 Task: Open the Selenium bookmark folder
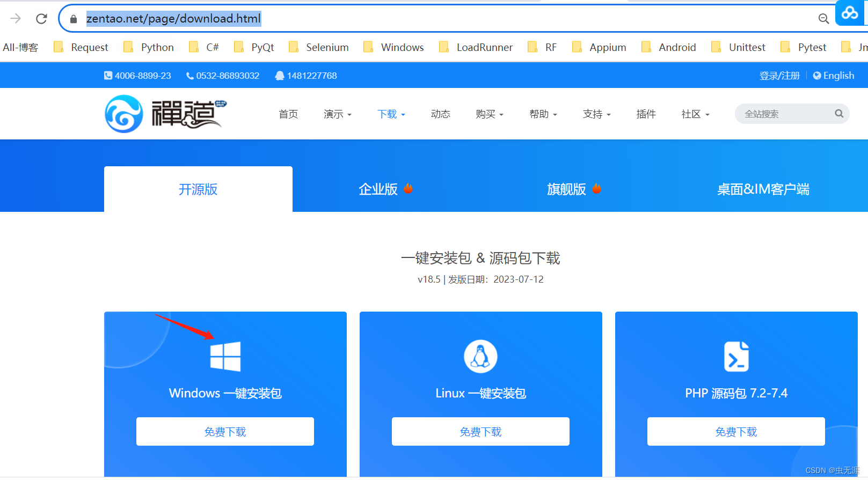tap(318, 47)
